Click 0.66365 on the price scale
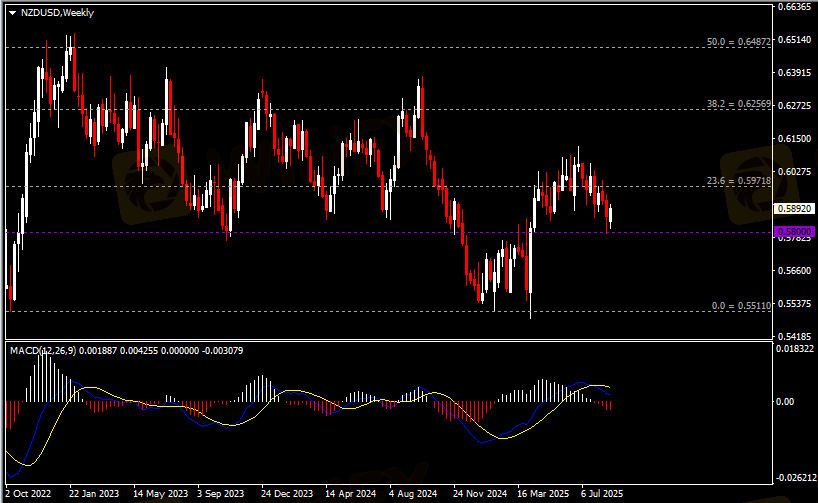Viewport: 818px width, 503px height. (x=795, y=7)
